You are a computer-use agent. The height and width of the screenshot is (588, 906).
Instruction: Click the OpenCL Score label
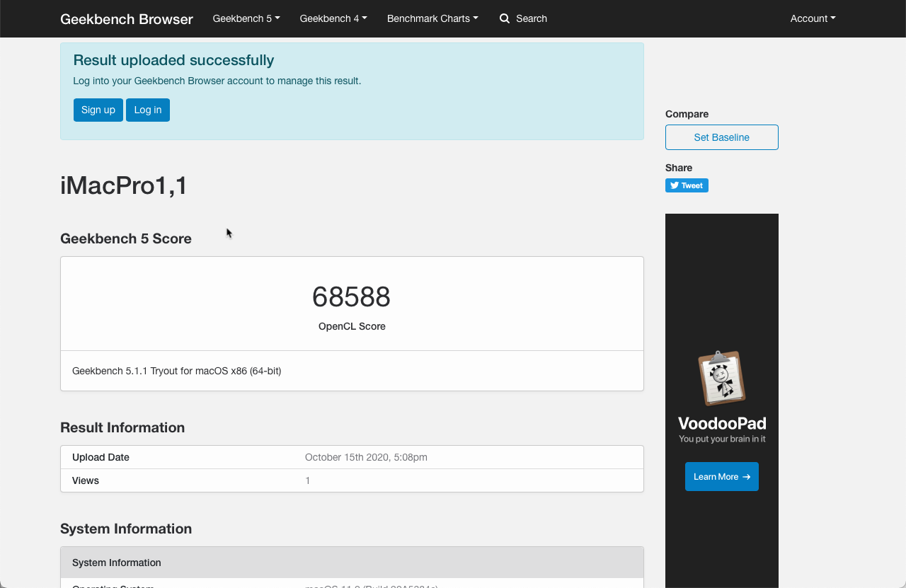click(352, 326)
